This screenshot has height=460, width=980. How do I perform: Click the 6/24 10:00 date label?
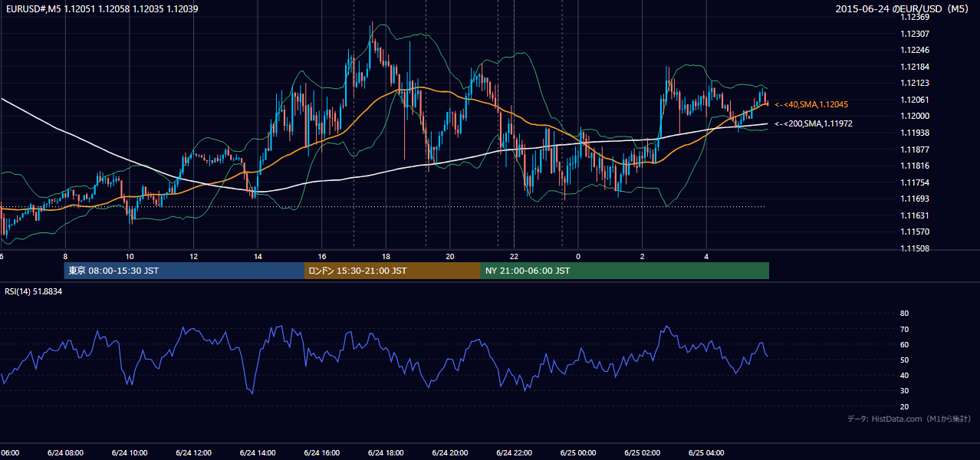point(130,452)
